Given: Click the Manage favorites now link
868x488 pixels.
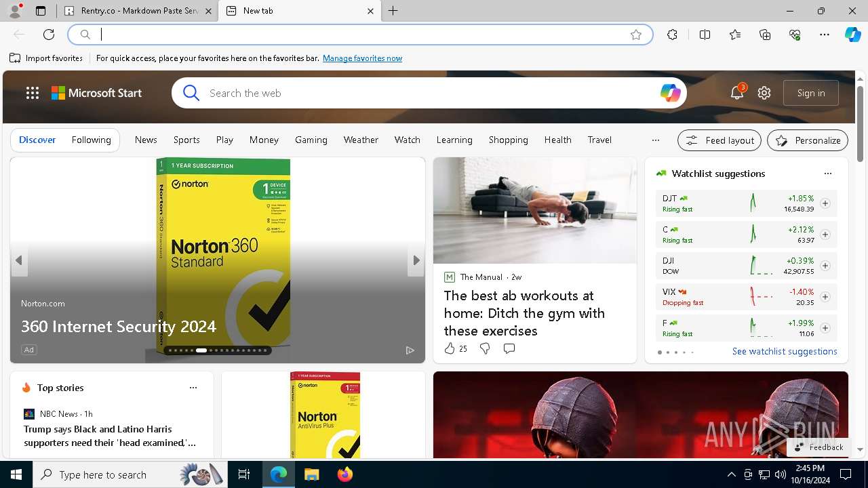Looking at the screenshot, I should [362, 58].
